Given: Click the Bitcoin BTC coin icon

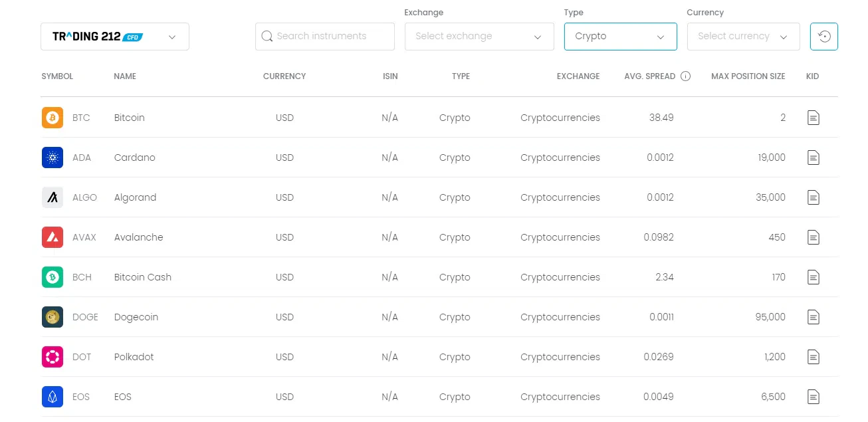Looking at the screenshot, I should click(53, 118).
